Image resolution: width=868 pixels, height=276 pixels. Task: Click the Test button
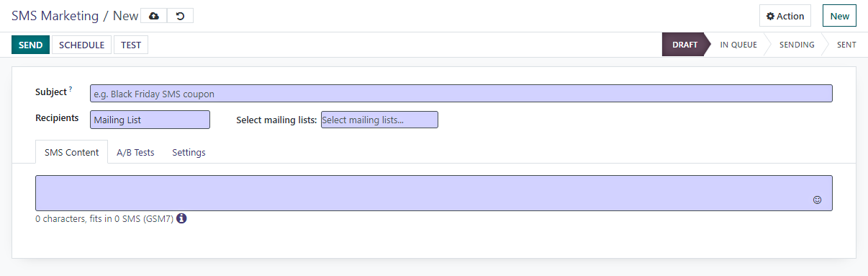(x=131, y=45)
